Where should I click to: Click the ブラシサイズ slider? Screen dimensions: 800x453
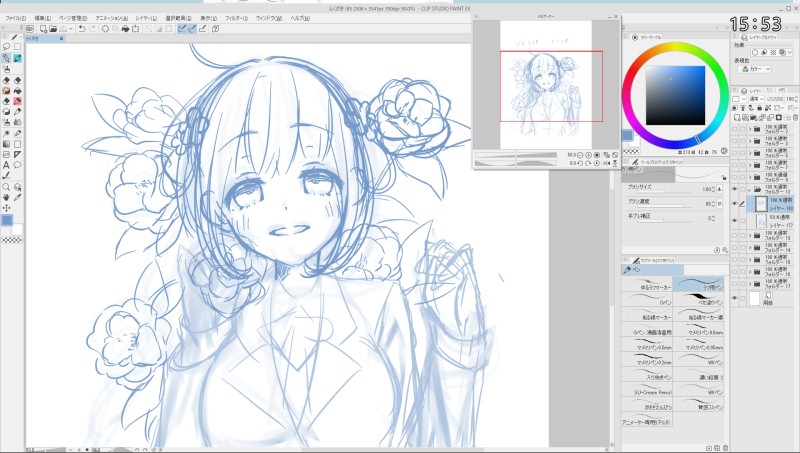[663, 192]
